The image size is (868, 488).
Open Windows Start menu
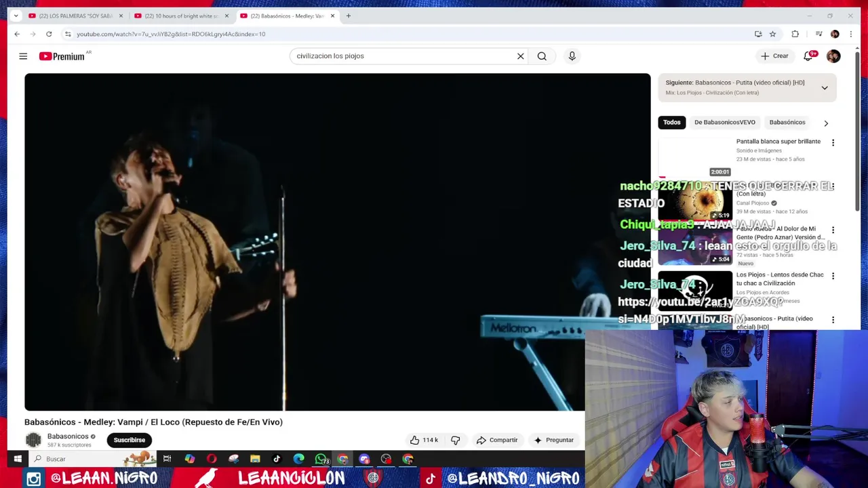coord(18,459)
